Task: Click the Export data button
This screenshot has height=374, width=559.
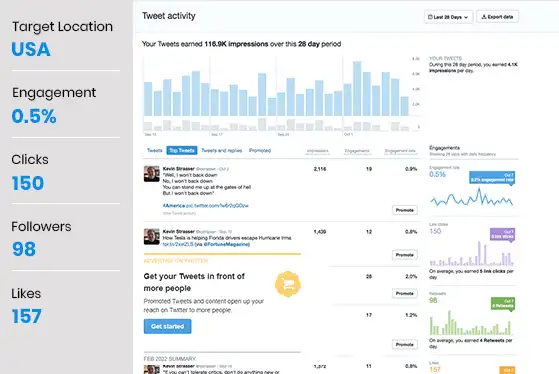Action: [497, 17]
